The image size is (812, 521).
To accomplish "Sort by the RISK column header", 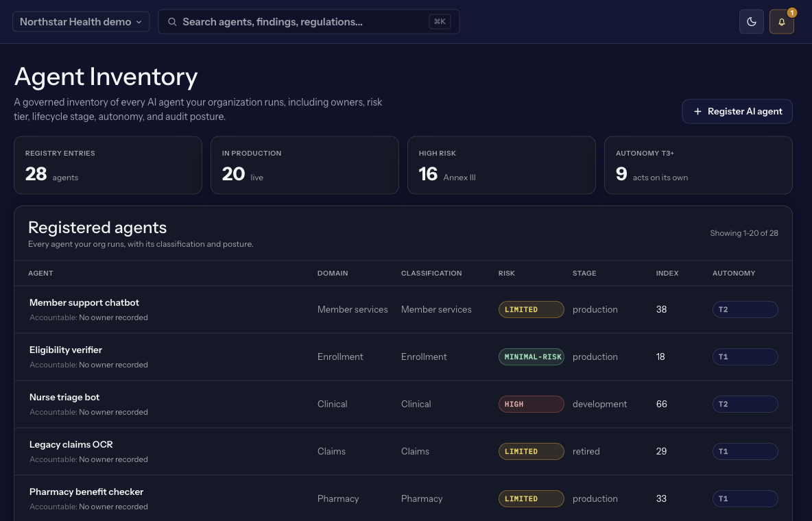I will tap(506, 273).
